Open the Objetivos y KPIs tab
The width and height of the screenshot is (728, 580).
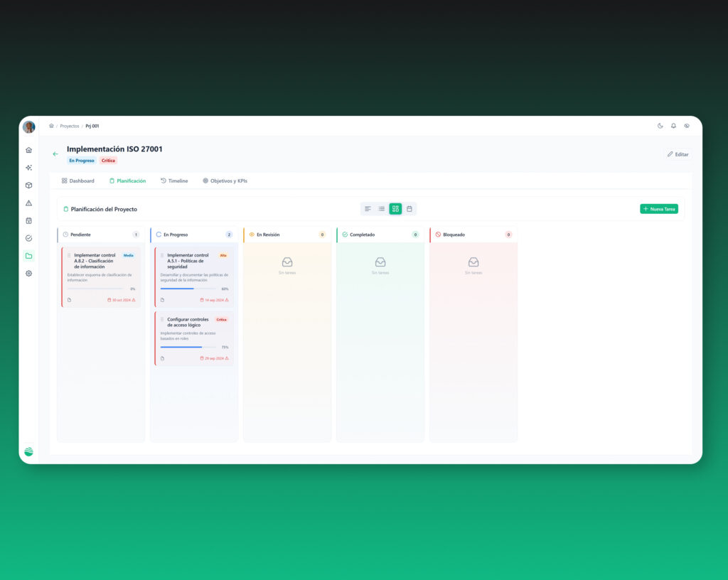pyautogui.click(x=225, y=181)
